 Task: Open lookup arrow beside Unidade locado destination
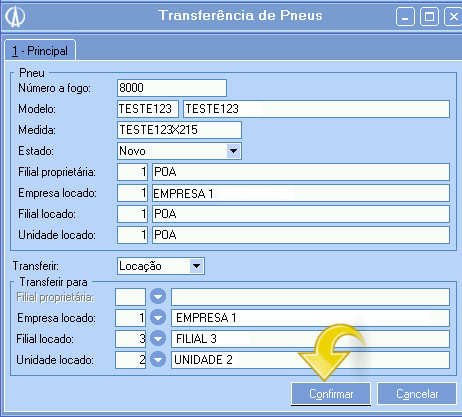pos(158,360)
